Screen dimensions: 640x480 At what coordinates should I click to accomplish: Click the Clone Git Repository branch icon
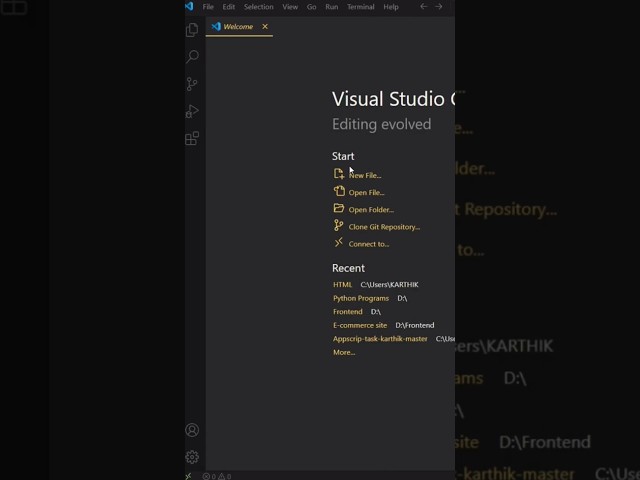(338, 225)
